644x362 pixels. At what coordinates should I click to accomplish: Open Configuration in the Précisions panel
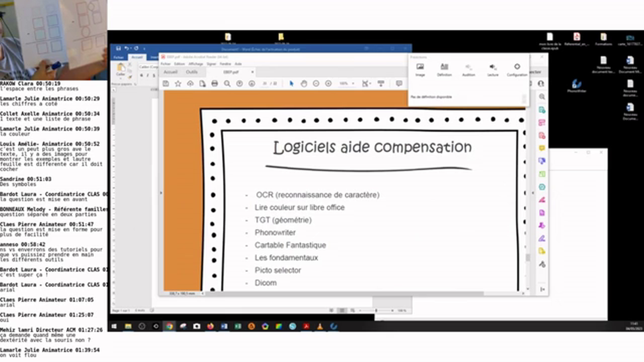[x=517, y=68]
